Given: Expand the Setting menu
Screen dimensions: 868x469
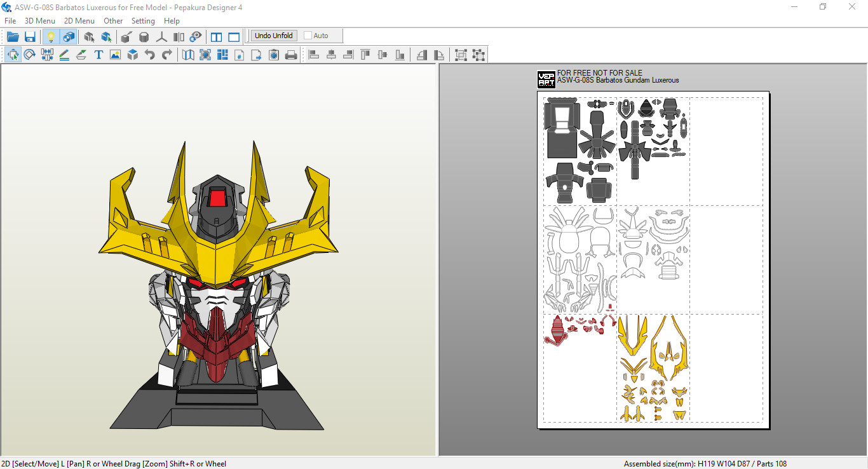Looking at the screenshot, I should click(x=143, y=21).
